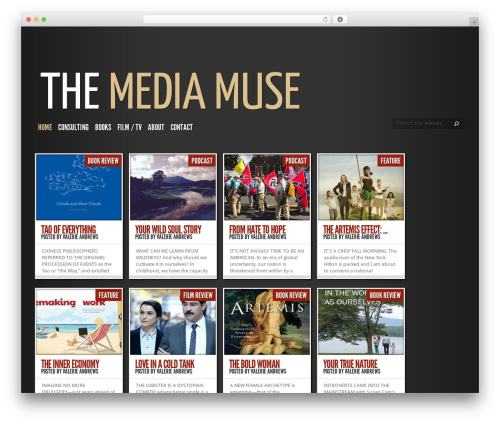Click excerpt starting 'CHINESE PHILOSOPHERS'
This screenshot has width=500, height=423.
tap(77, 261)
